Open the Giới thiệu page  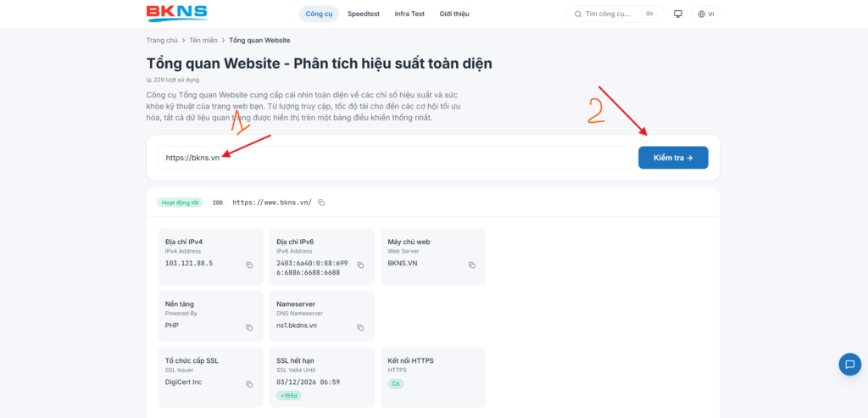[x=454, y=14]
